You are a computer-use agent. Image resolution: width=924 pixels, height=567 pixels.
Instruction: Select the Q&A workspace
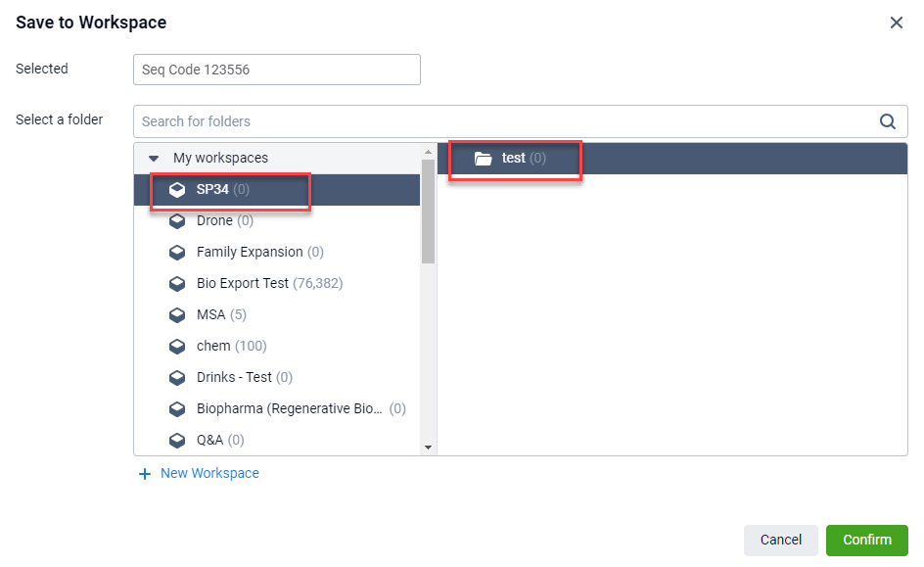click(x=209, y=441)
